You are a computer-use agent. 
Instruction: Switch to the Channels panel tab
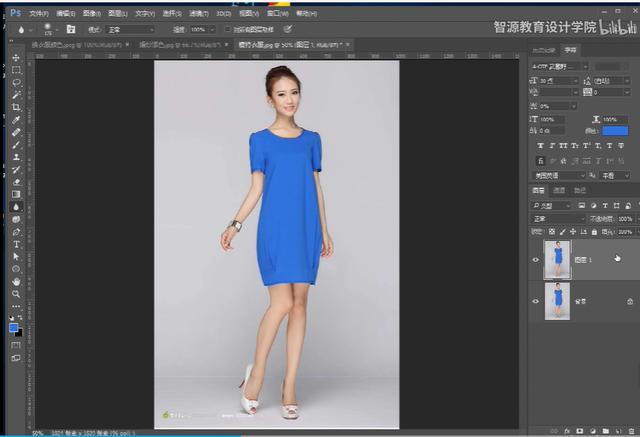click(x=559, y=191)
